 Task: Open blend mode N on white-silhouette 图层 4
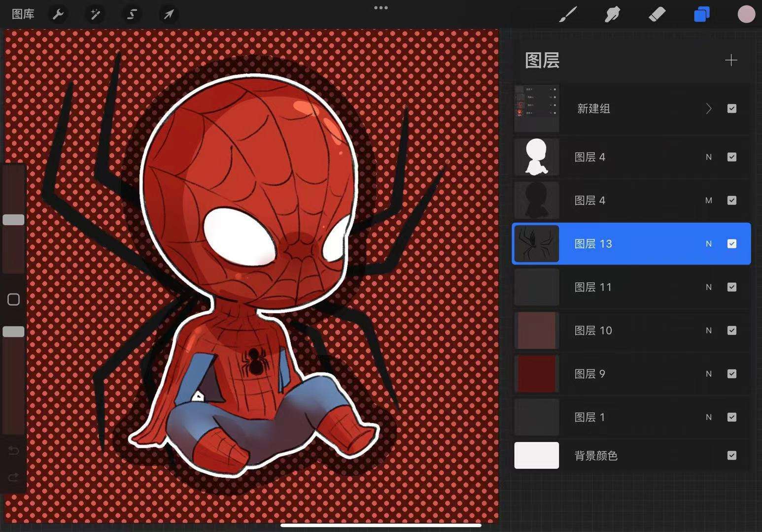tap(709, 157)
